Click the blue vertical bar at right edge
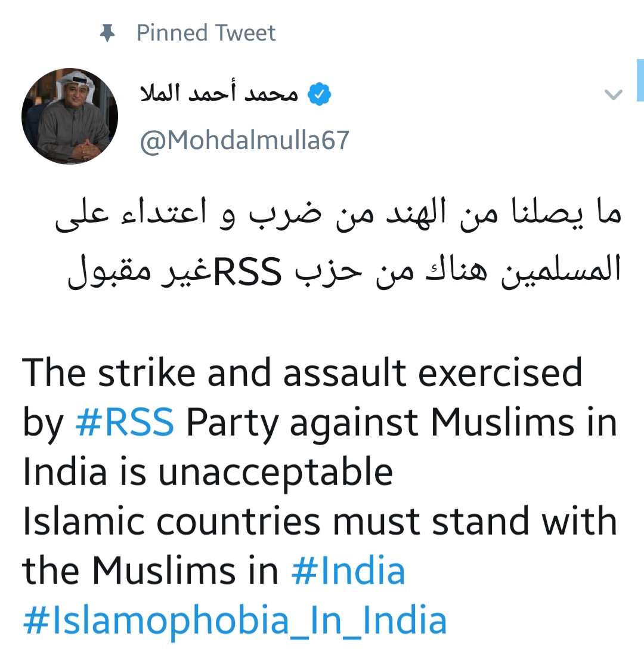Image resolution: width=644 pixels, height=654 pixels. click(640, 81)
